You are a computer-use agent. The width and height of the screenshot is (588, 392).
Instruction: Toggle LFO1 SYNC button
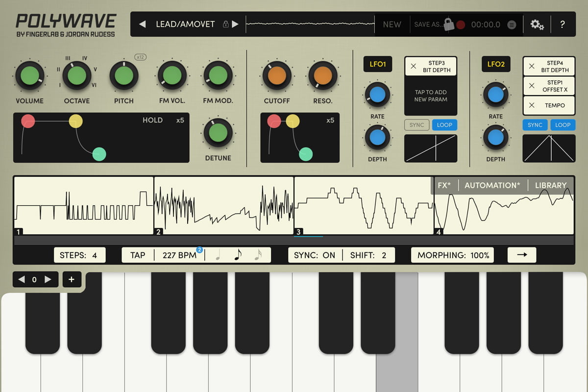coord(416,125)
